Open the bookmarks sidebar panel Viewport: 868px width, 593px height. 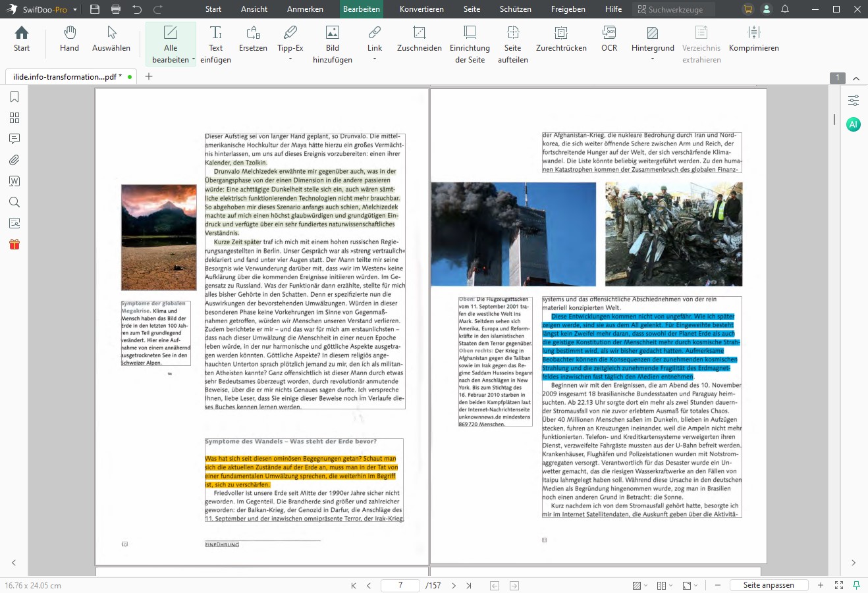coord(14,97)
